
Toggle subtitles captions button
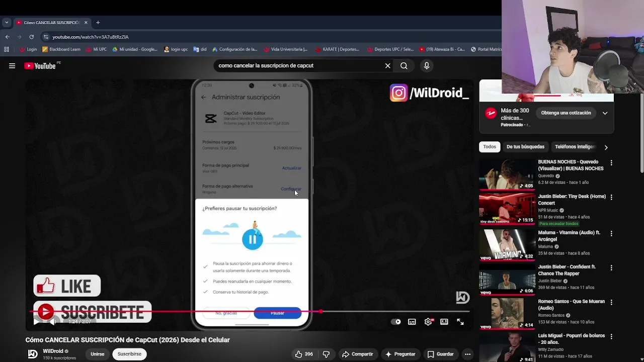[x=412, y=322]
